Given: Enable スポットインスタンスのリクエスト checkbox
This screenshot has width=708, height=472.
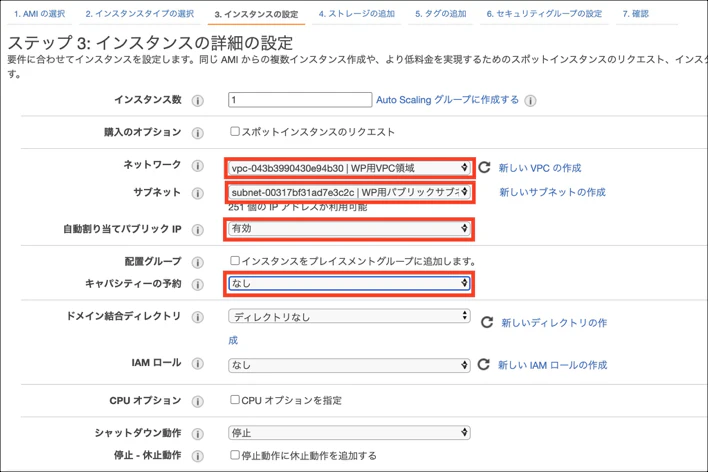Looking at the screenshot, I should (x=234, y=131).
